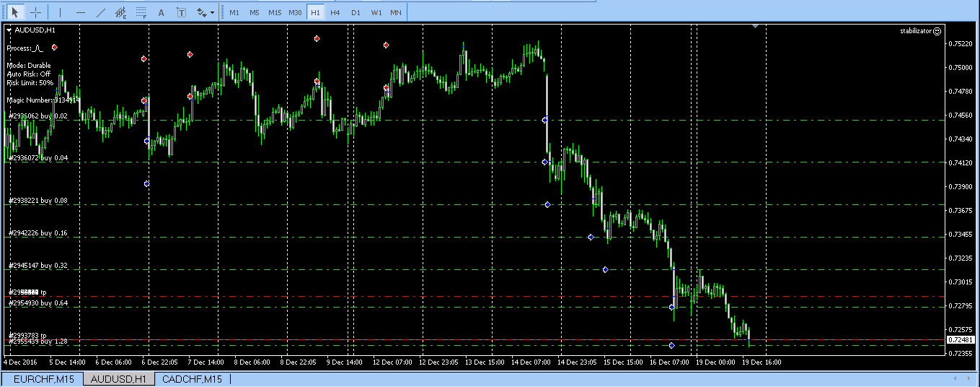This screenshot has width=980, height=387.
Task: Click the '12 Dec 07:00' time label
Action: (x=394, y=362)
